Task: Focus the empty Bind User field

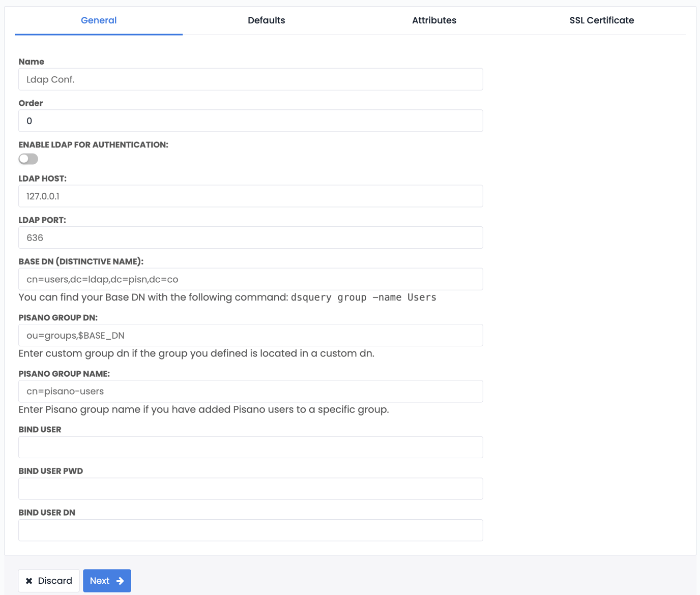Action: [x=250, y=447]
